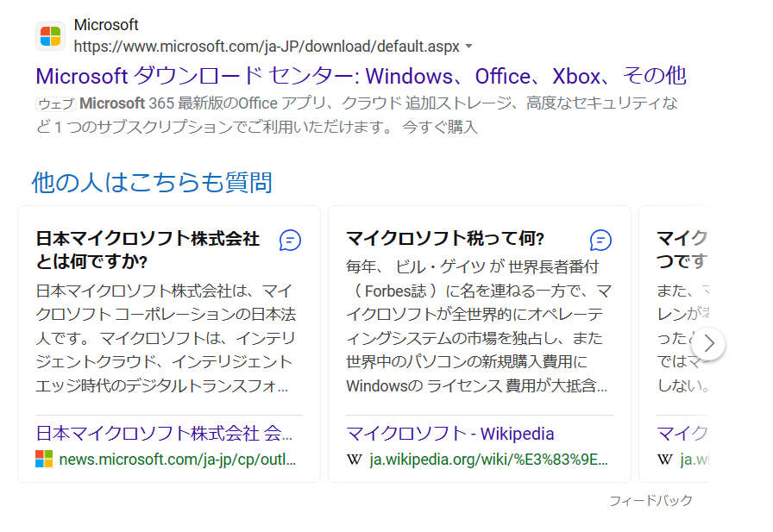The height and width of the screenshot is (532, 773).
Task: Click Wikipedia W icon beside ja.wikipedia.org/wiki URL
Action: 355,460
